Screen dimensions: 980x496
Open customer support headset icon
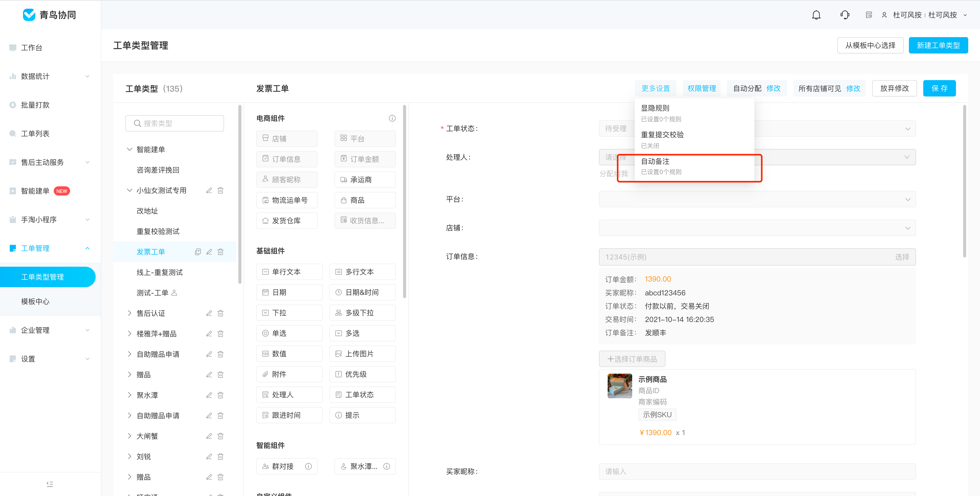(x=844, y=15)
